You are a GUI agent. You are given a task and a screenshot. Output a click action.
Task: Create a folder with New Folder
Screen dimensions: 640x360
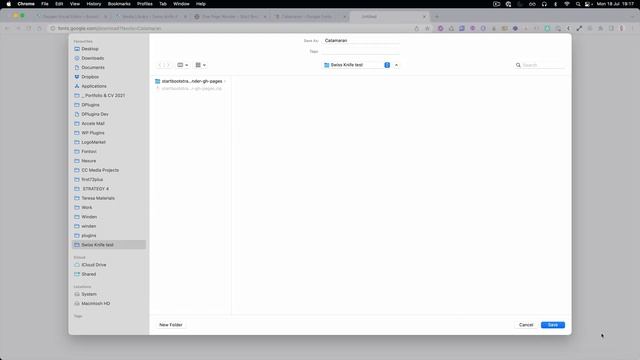point(171,325)
